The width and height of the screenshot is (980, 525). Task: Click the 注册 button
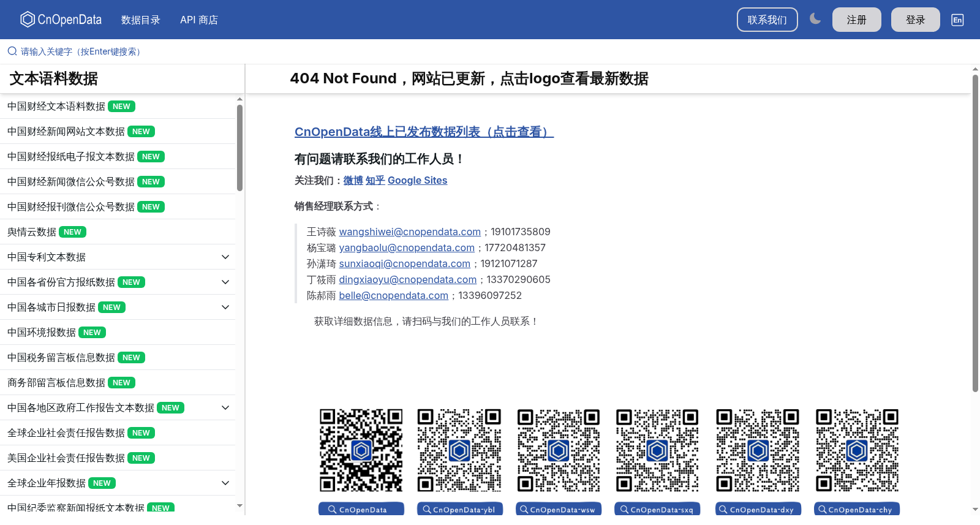[x=857, y=20]
